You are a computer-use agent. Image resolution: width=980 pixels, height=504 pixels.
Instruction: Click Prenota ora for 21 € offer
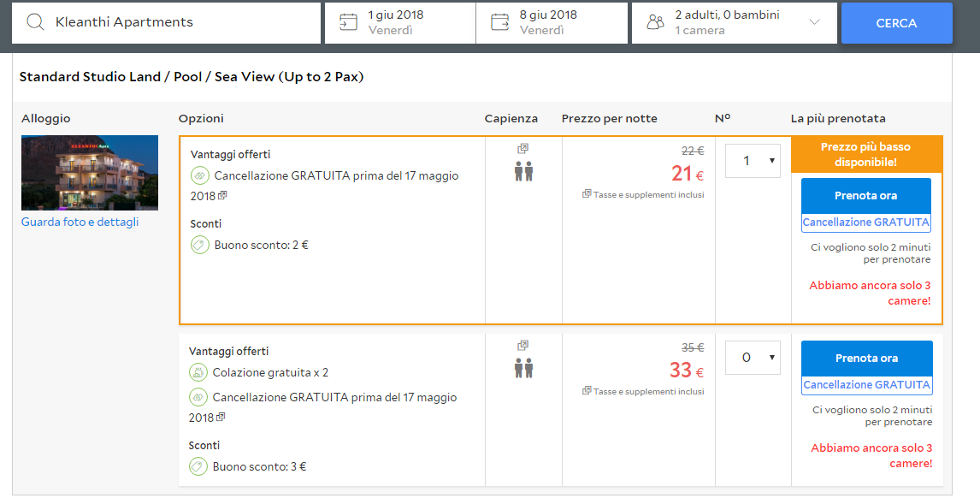click(865, 196)
